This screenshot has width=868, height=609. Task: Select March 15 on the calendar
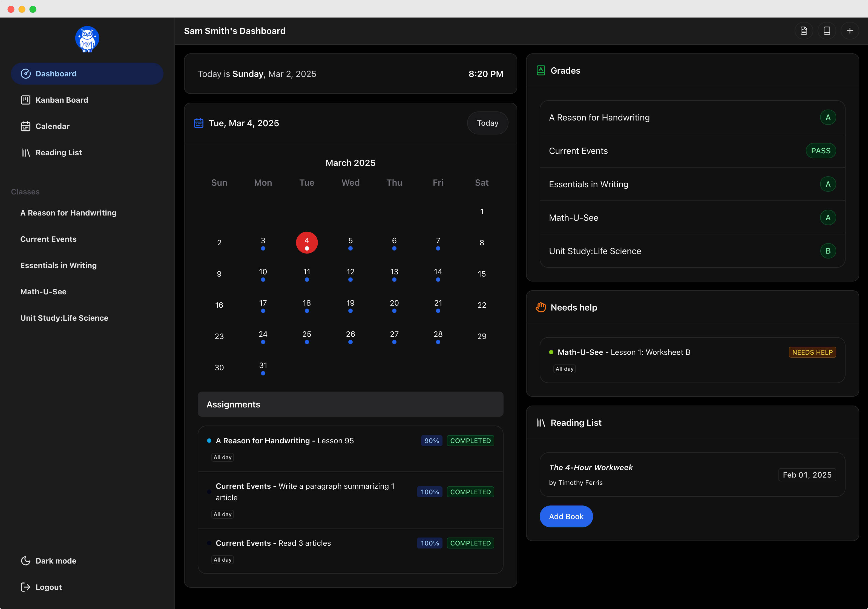pyautogui.click(x=482, y=274)
